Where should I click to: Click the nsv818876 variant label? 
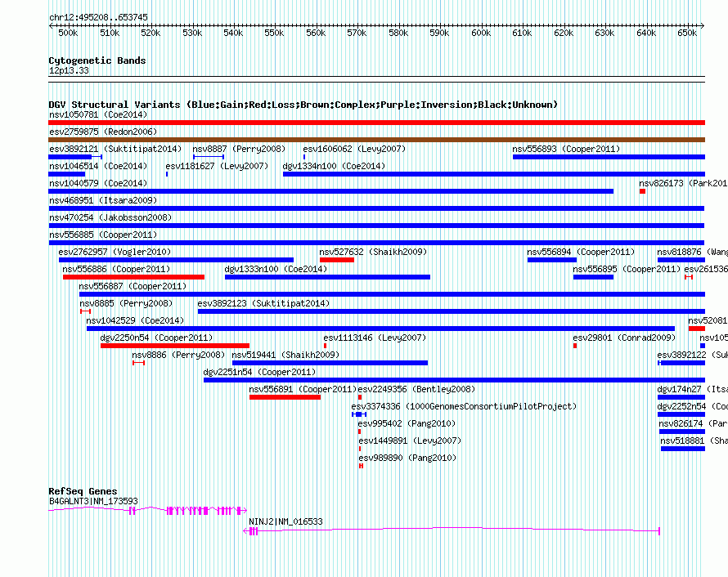coord(692,252)
